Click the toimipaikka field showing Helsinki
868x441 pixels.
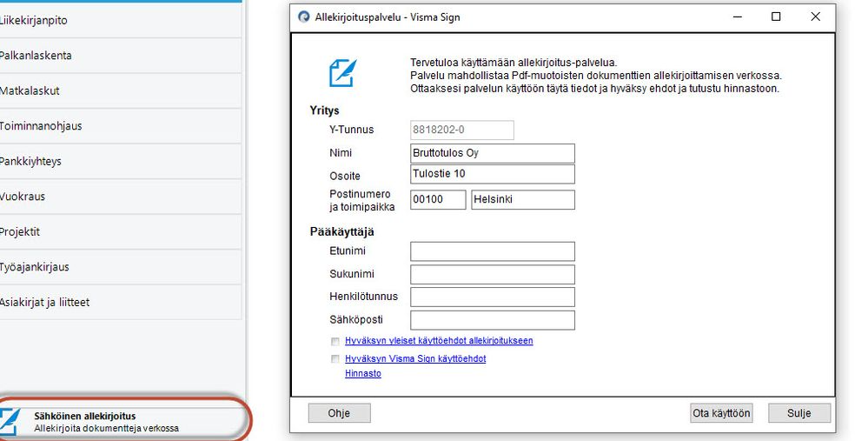click(523, 200)
